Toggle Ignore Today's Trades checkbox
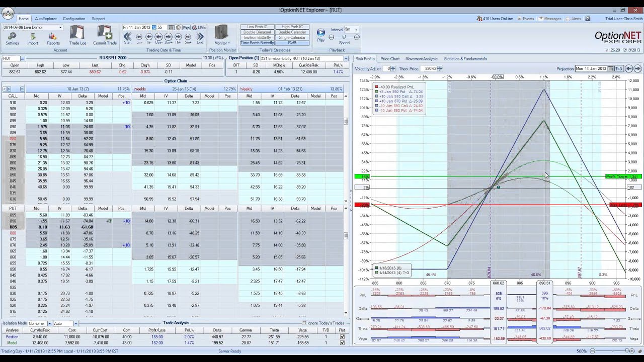This screenshot has width=644, height=362. 304,323
